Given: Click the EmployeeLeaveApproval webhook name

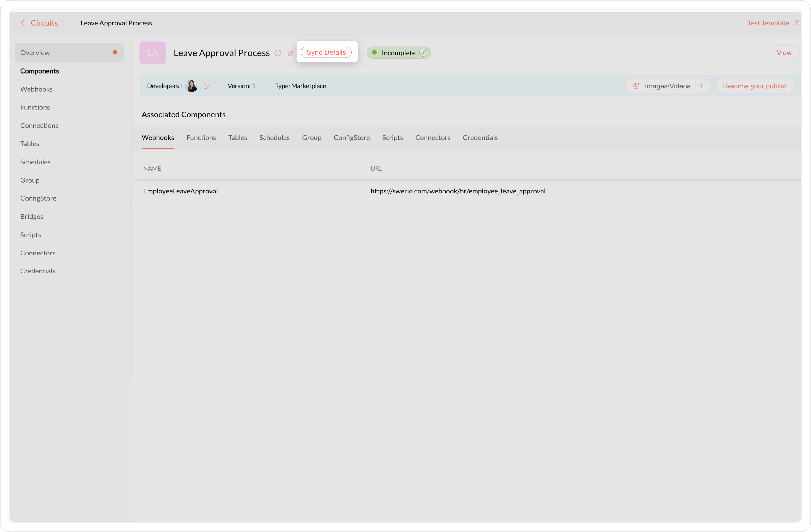Looking at the screenshot, I should click(180, 191).
